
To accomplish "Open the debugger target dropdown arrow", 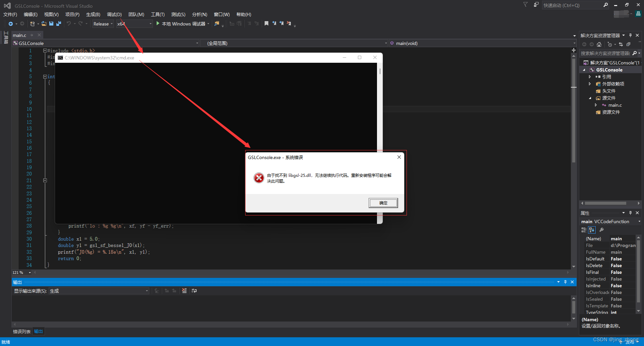I will pyautogui.click(x=208, y=24).
